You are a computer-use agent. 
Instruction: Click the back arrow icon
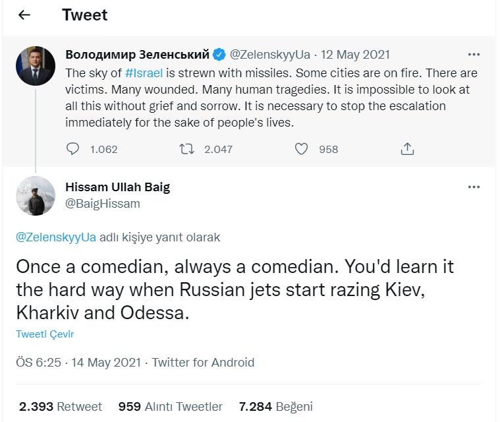pyautogui.click(x=24, y=15)
